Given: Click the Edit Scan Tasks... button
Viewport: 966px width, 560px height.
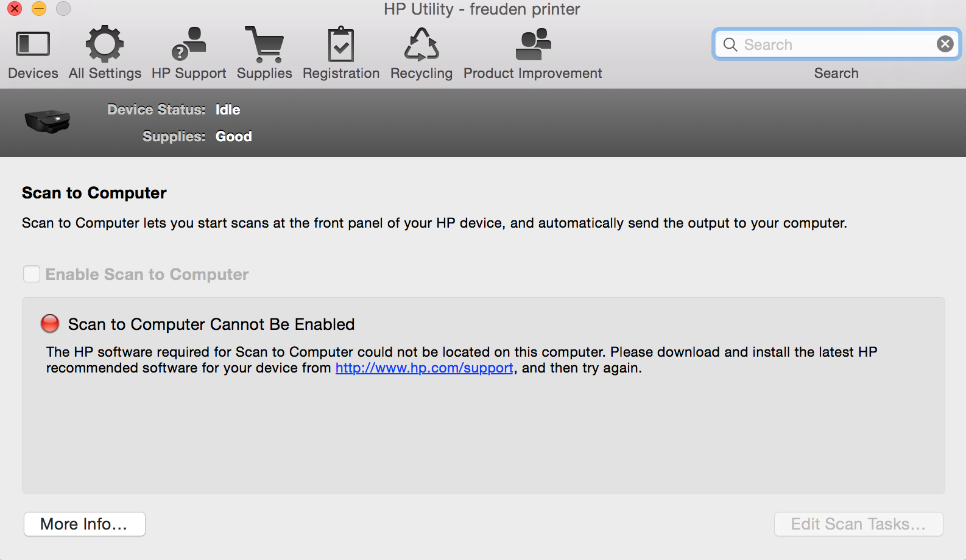Looking at the screenshot, I should coord(858,524).
